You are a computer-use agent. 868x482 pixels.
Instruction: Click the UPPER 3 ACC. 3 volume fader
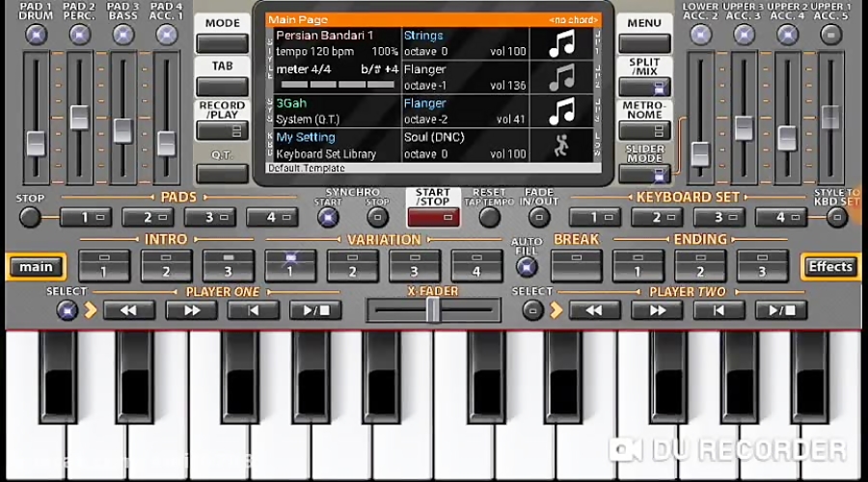point(744,128)
